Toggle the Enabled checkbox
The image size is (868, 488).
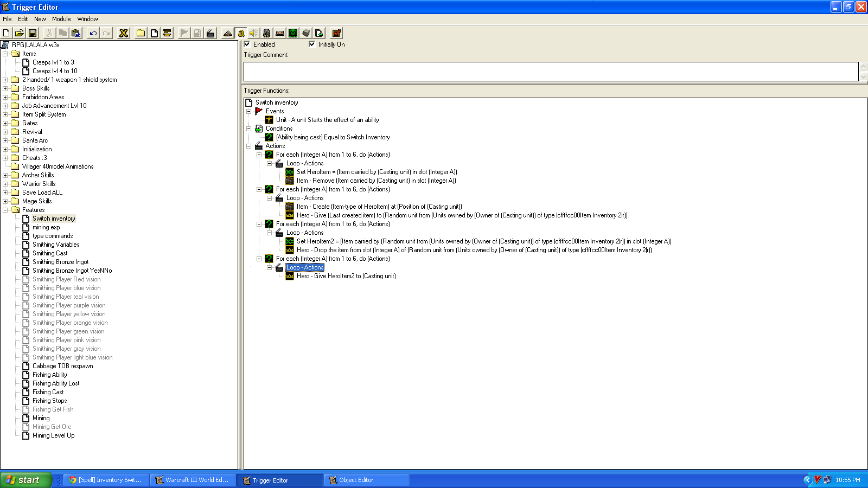[247, 44]
